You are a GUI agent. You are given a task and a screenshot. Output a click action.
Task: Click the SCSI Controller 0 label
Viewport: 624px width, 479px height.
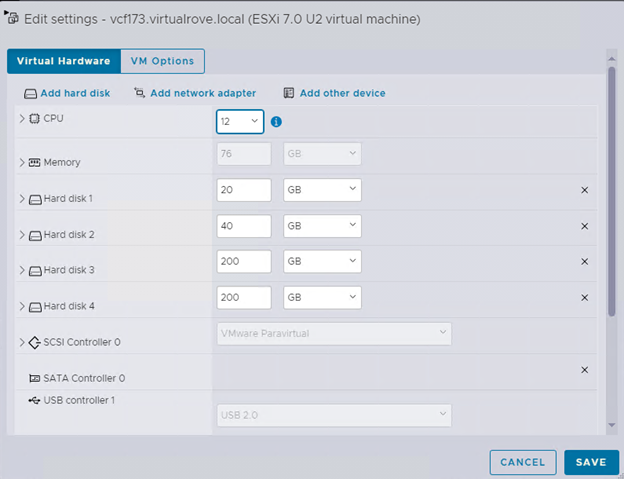(x=82, y=342)
